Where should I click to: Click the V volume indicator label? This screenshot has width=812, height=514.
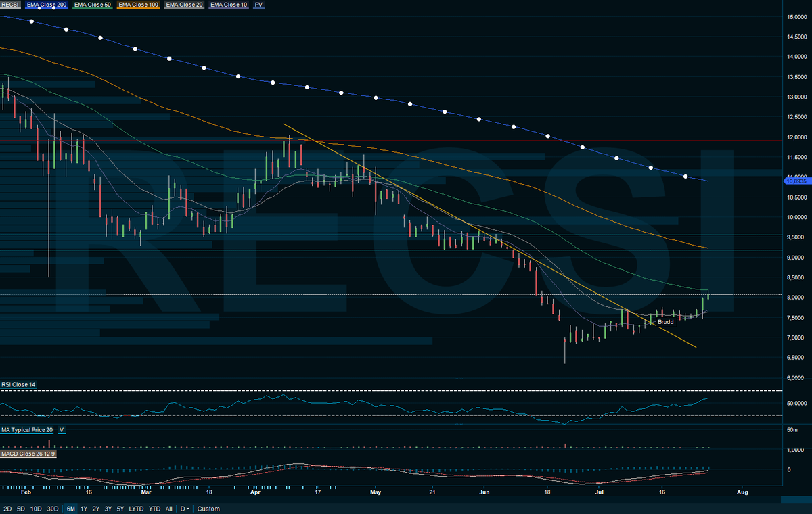pyautogui.click(x=62, y=430)
